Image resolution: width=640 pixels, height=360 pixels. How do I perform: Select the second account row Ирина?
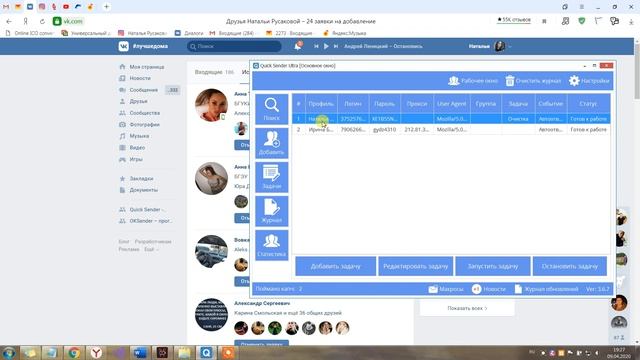click(451, 129)
